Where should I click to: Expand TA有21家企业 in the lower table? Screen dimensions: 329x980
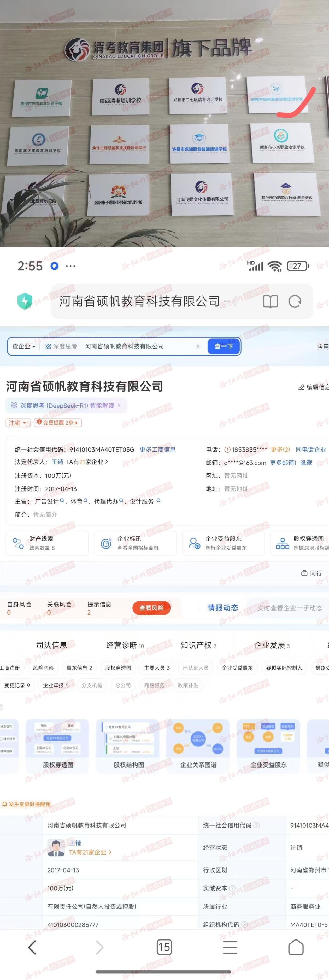point(90,852)
